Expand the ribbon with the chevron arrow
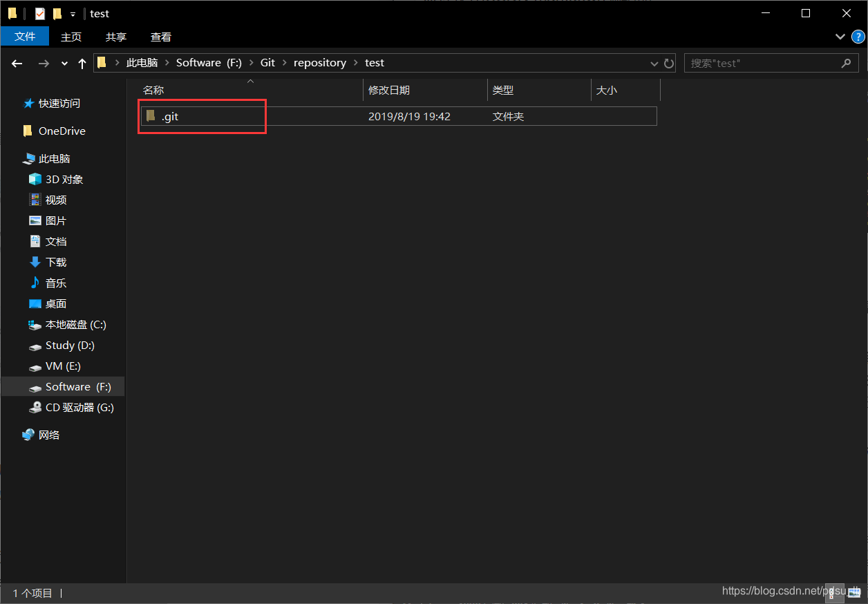The width and height of the screenshot is (868, 604). (840, 37)
